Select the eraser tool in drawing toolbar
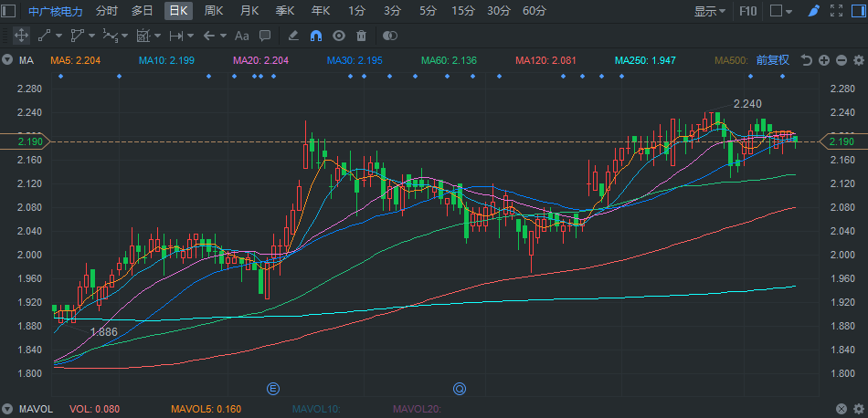The width and height of the screenshot is (868, 418). [x=292, y=36]
